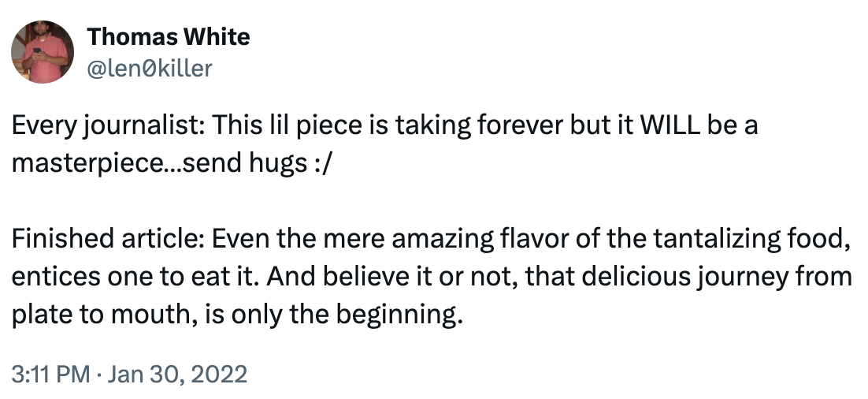The width and height of the screenshot is (868, 399).
Task: Open the Thomas White display name
Action: click(x=168, y=36)
